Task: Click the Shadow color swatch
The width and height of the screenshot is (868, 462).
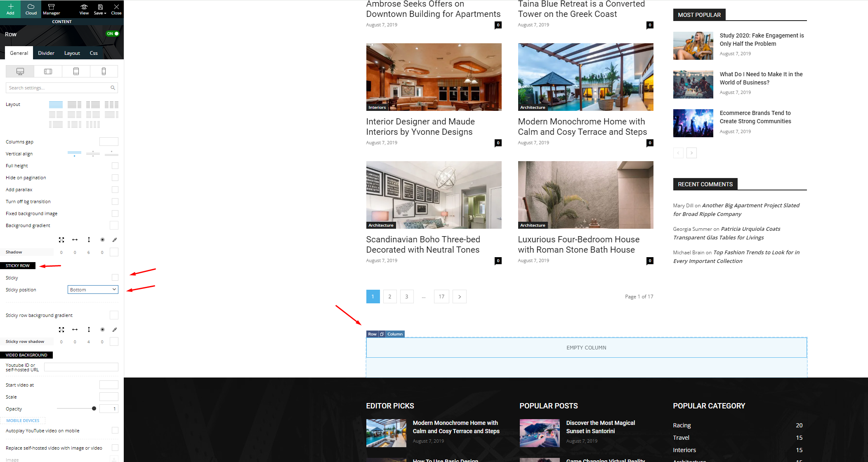Action: (114, 252)
